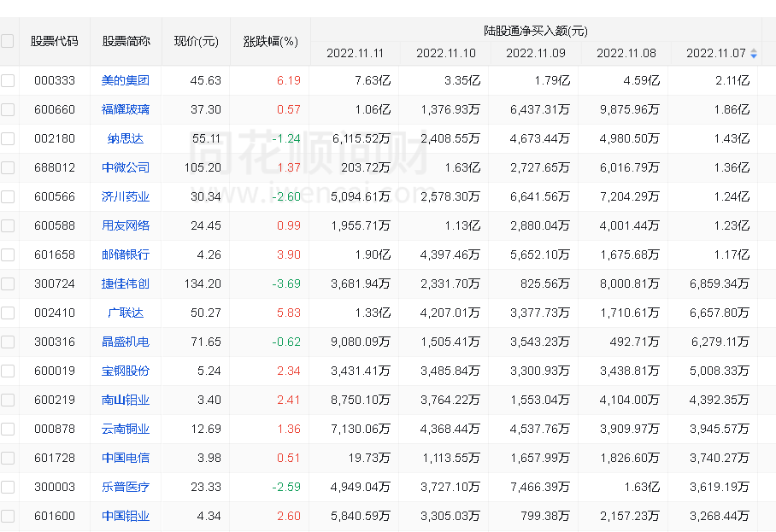This screenshot has width=776, height=532.
Task: View 宝钢股份 stock details
Action: click(126, 371)
